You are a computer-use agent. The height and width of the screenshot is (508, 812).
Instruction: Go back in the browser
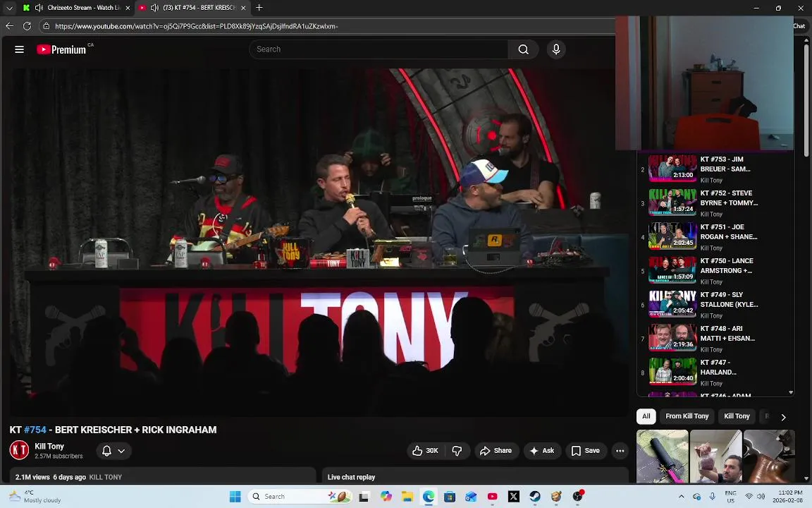(9, 26)
